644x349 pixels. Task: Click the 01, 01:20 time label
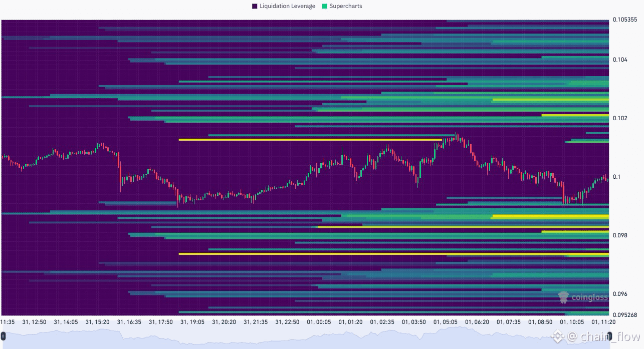pos(351,322)
